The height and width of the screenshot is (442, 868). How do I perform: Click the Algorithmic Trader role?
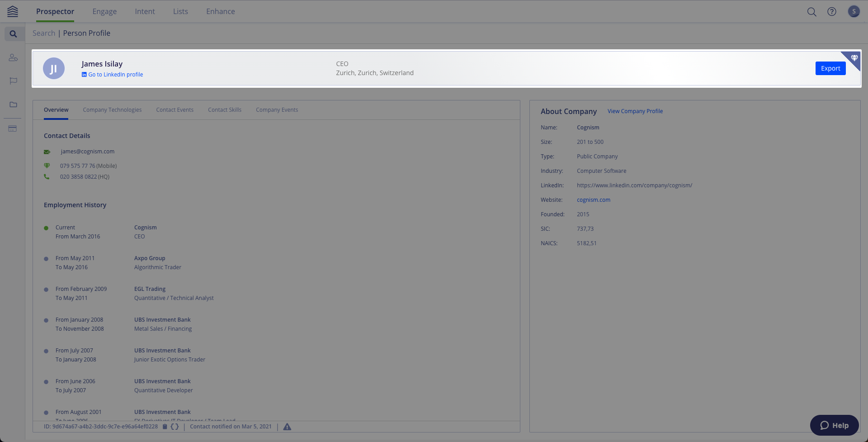tap(158, 267)
